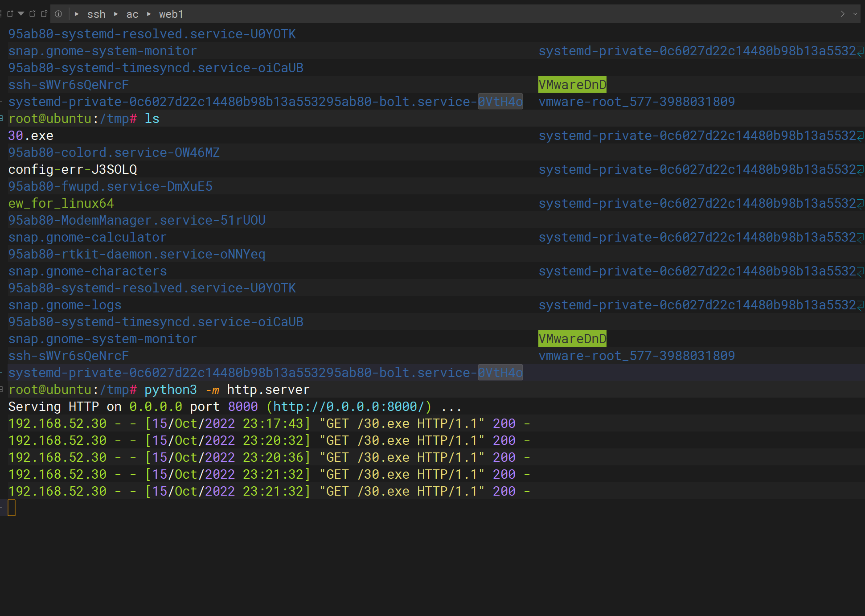Select the web1 breadcrumb item
865x616 pixels.
pos(171,14)
